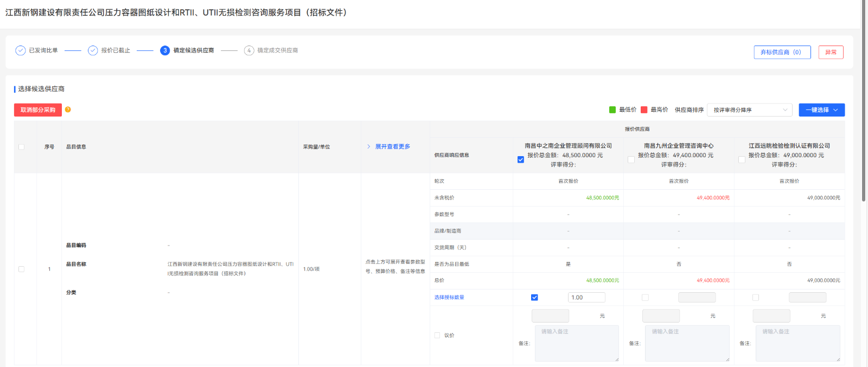Click 49,000.0000元 in 总价 row
Screen dimensions: 868x367
point(824,281)
